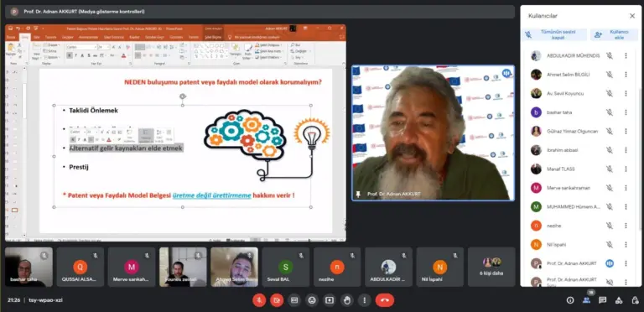Viewport: 644px width, 312px height.
Task: Select bashar taha video thumbnail
Action: pos(29,267)
